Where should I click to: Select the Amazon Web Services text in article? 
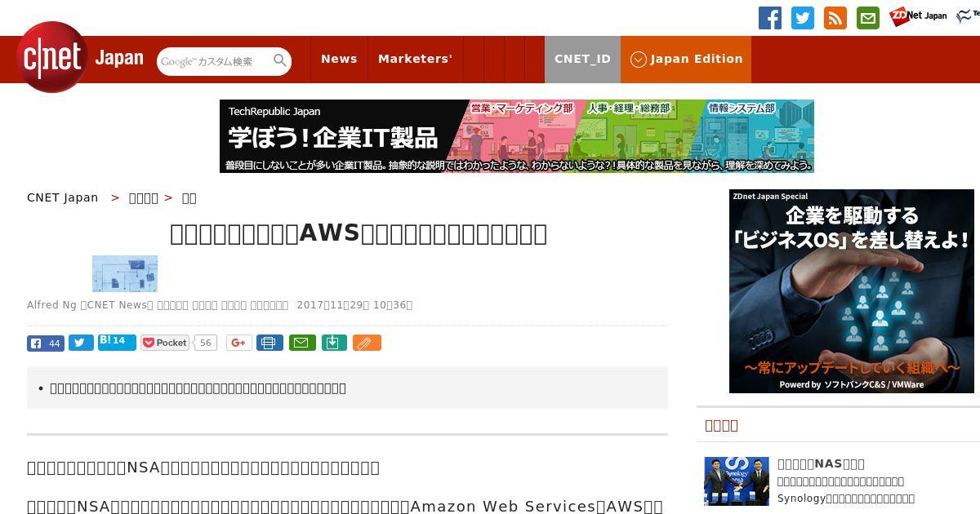point(503,506)
